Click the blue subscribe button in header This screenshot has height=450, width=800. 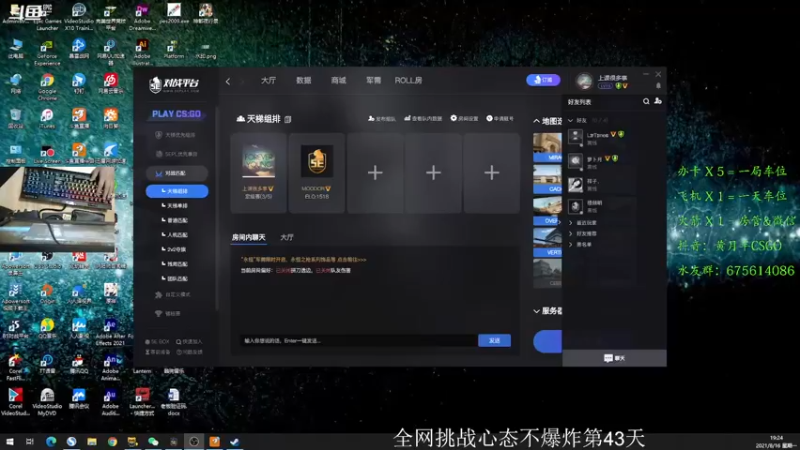(543, 80)
